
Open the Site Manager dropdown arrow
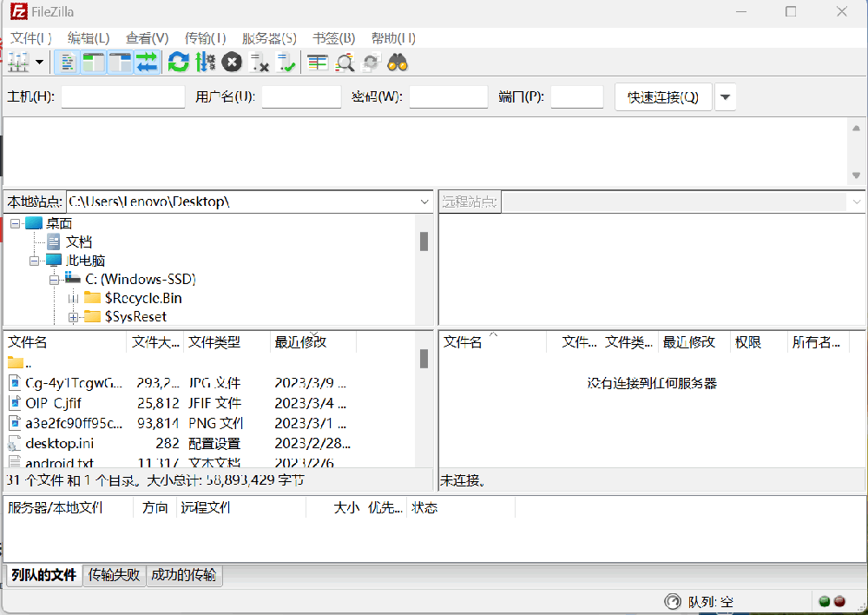click(40, 63)
